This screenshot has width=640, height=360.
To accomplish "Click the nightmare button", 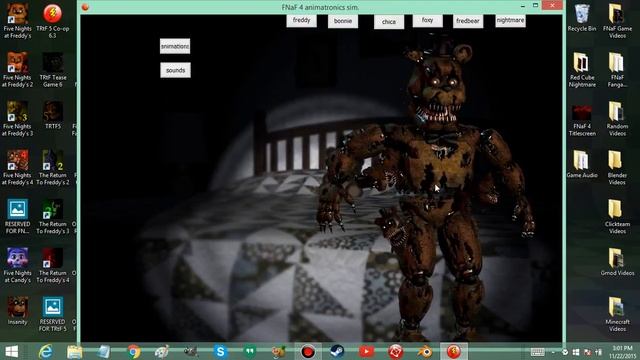I will pos(510,20).
